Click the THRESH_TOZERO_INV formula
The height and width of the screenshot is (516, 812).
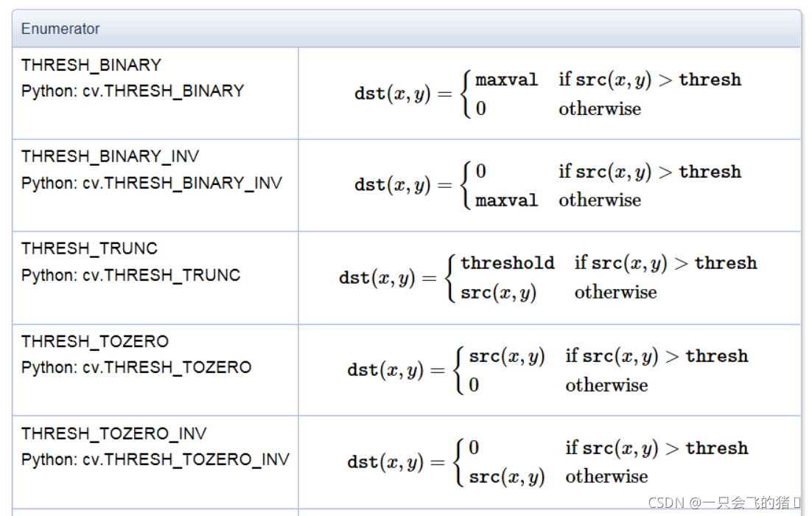[547, 462]
